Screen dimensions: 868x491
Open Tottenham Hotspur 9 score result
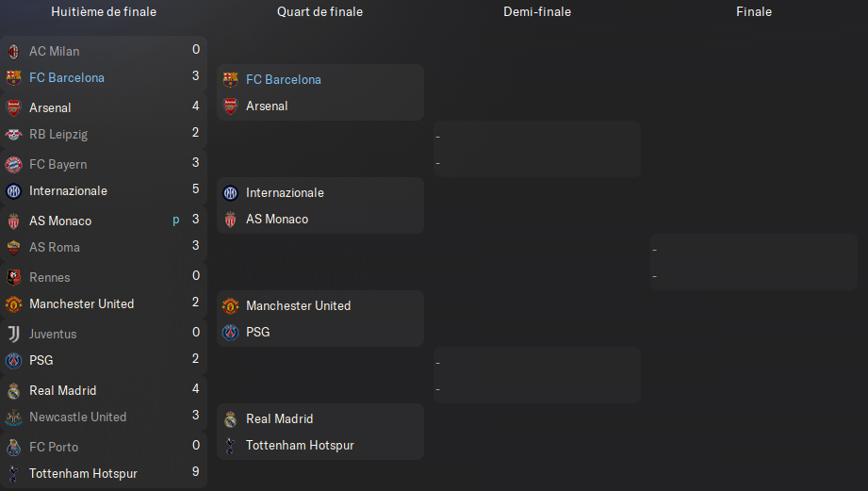(x=195, y=471)
